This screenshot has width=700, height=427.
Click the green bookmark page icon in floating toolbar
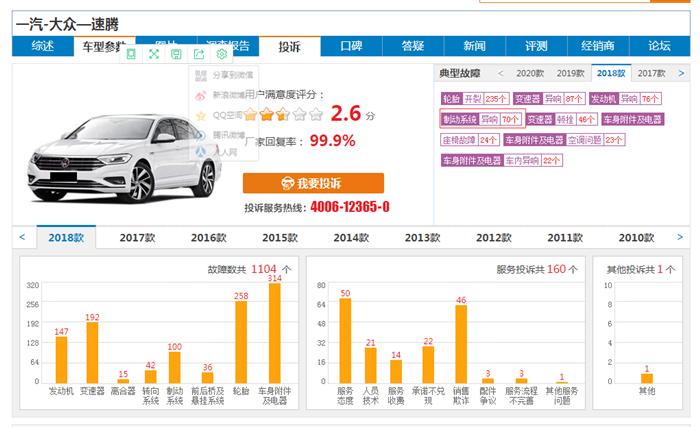(131, 54)
